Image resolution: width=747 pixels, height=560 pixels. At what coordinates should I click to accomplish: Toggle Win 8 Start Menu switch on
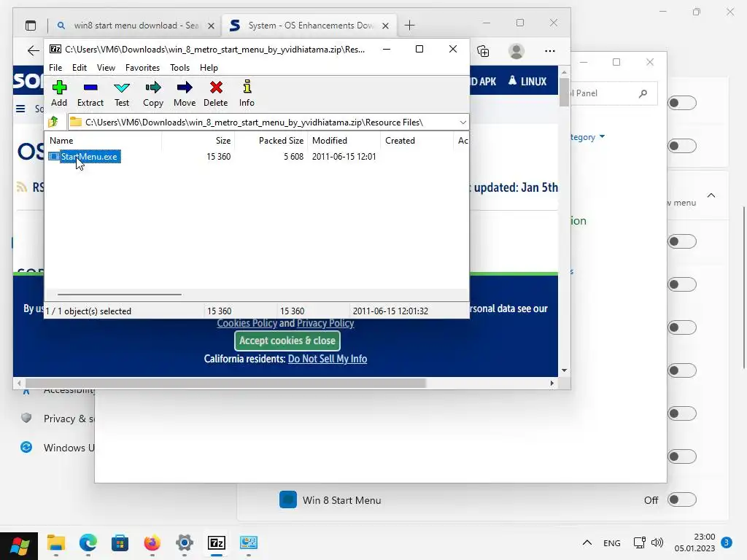(682, 499)
